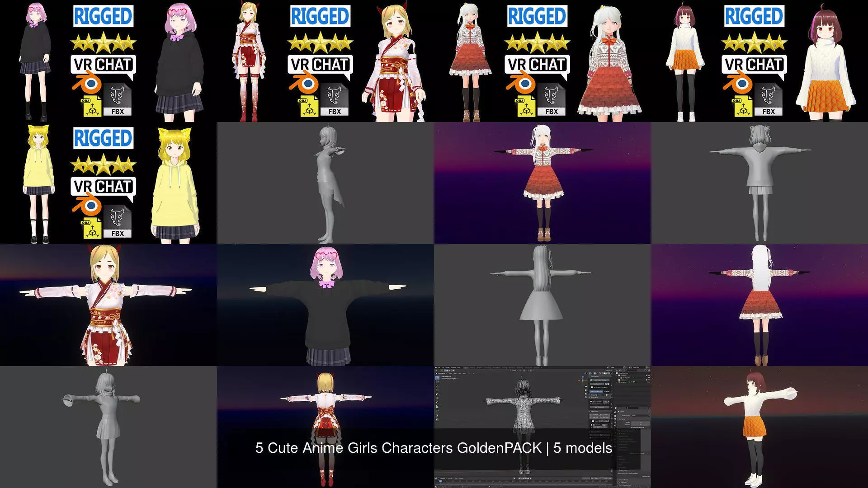
Task: Click Blender logo in pink-haired black hoodie card
Action: 87,84
